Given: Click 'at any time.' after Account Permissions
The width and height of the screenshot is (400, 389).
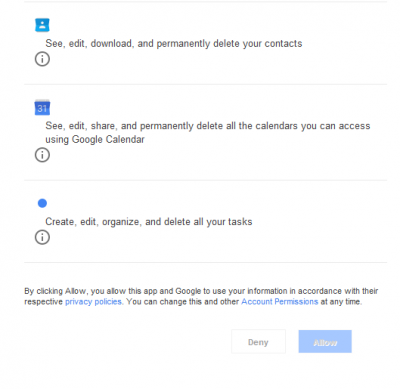Looking at the screenshot, I should pos(341,302).
